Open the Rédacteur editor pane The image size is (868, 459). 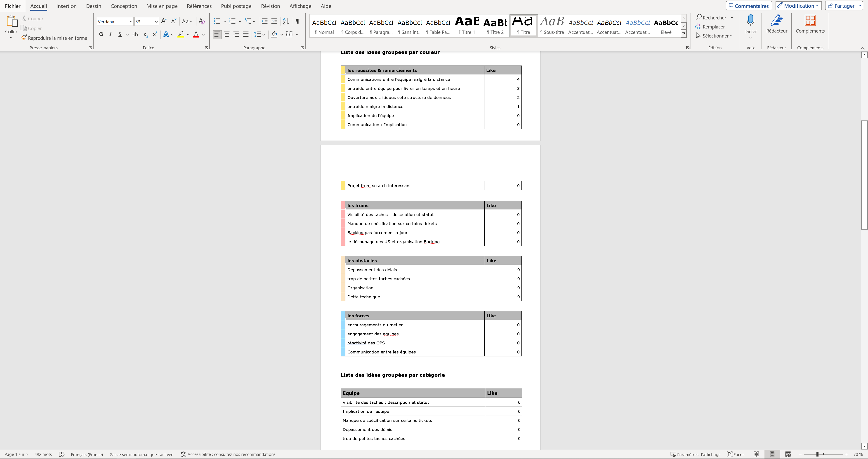click(776, 24)
